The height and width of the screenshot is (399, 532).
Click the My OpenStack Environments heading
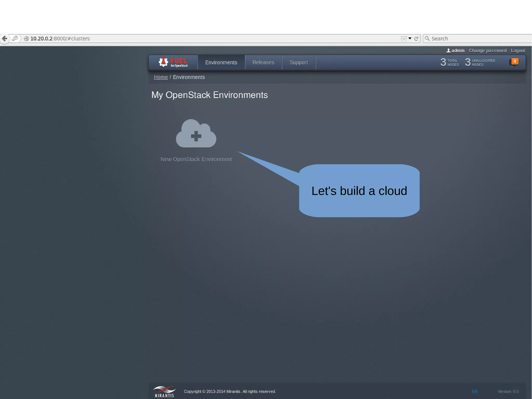click(x=209, y=95)
